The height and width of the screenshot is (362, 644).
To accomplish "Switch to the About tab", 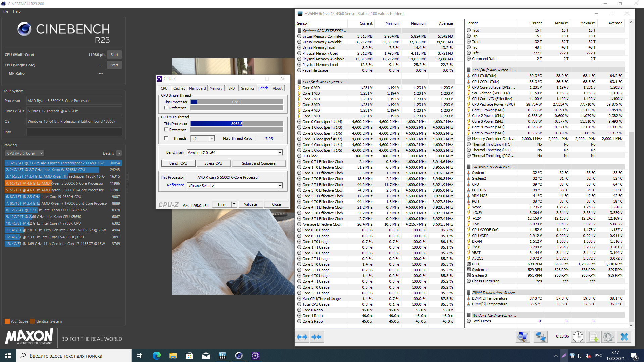I will click(278, 88).
